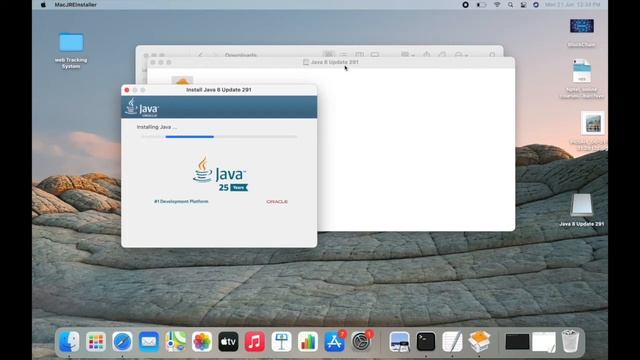Click the Java installer box icon in dock

479,341
